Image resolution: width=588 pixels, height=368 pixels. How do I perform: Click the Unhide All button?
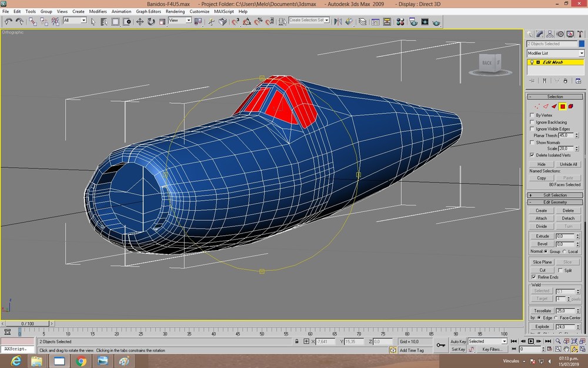[568, 164]
